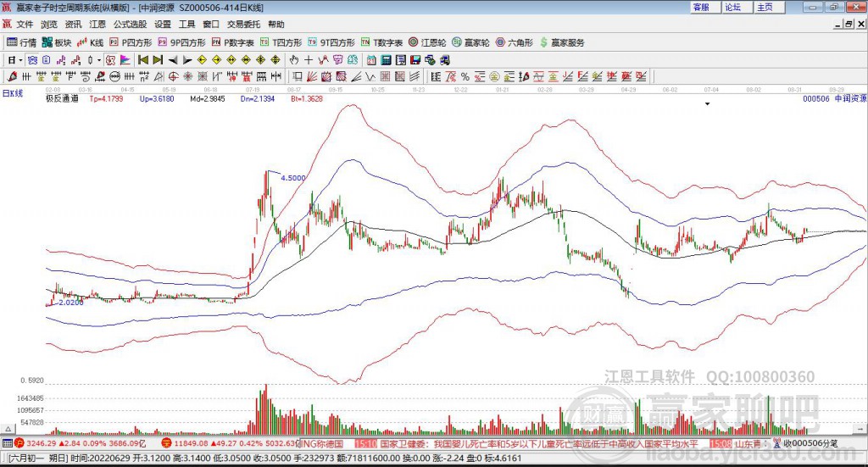Click the 000506 中润资源 stock label

pos(835,98)
